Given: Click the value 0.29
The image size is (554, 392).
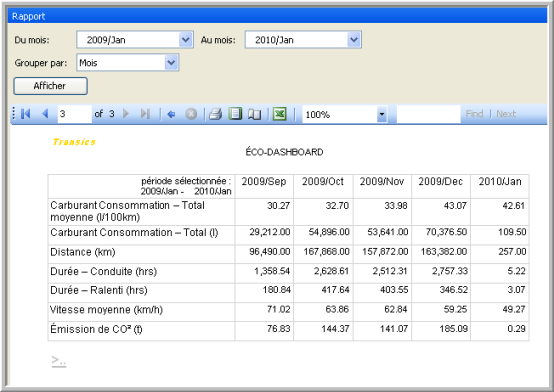Looking at the screenshot, I should tap(516, 329).
